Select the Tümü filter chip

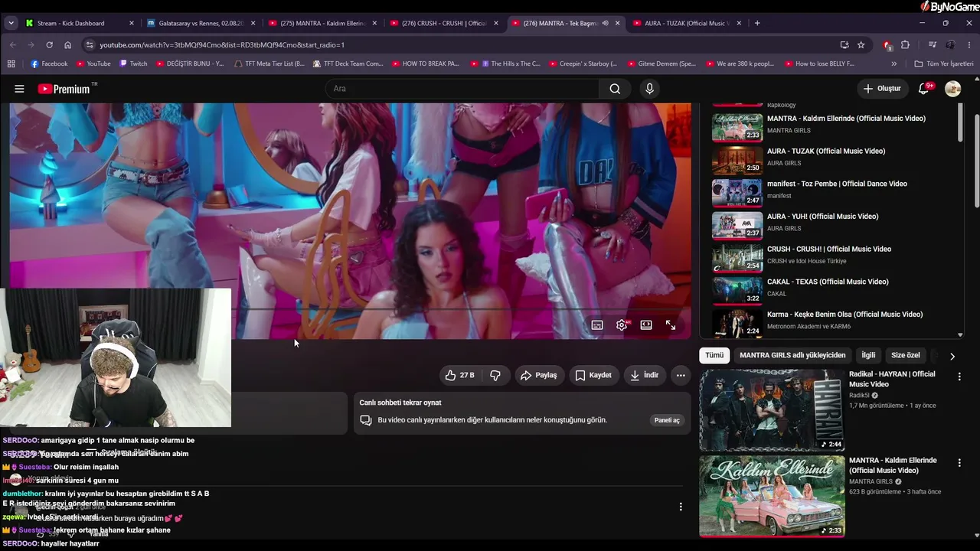(x=714, y=355)
